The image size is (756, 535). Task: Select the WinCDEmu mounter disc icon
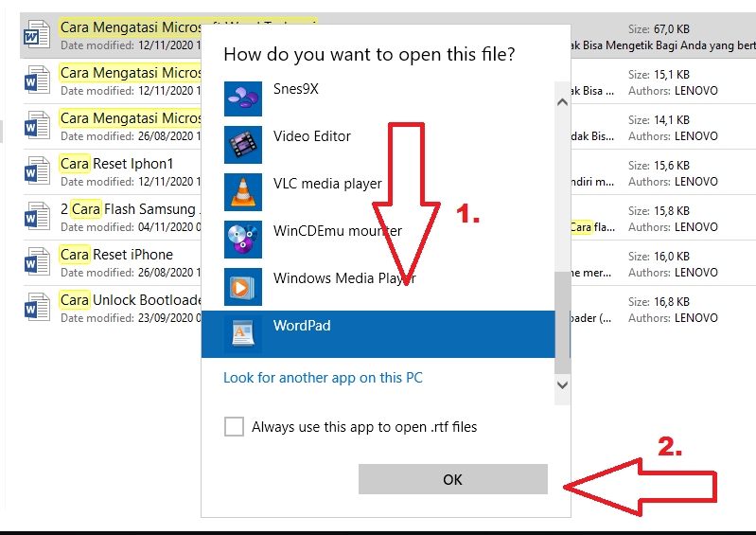point(243,240)
